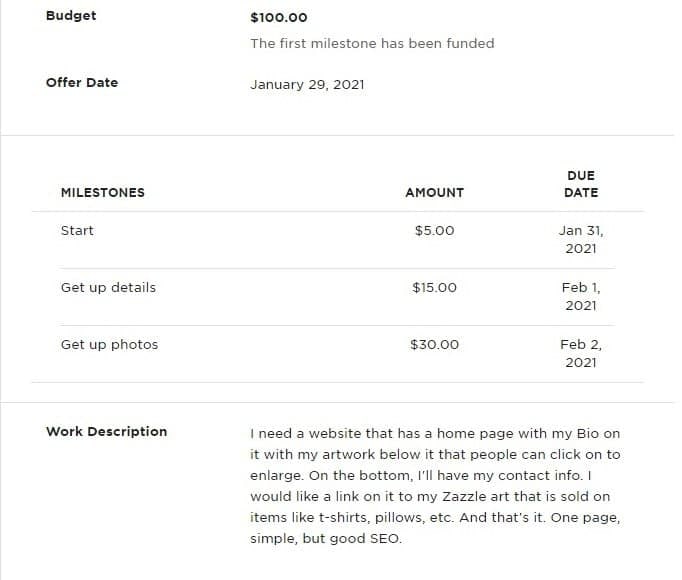Select the 'Get up details' milestone
682x580 pixels.
tap(108, 288)
